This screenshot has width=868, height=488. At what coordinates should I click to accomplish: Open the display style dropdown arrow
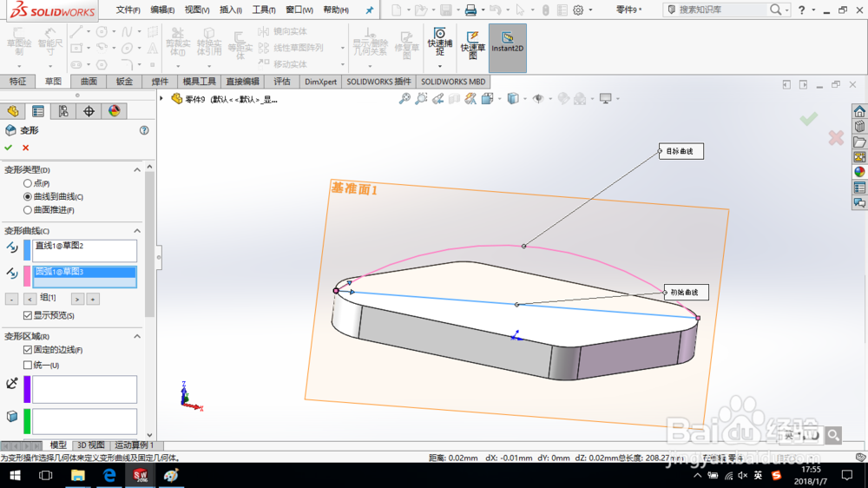coord(525,99)
